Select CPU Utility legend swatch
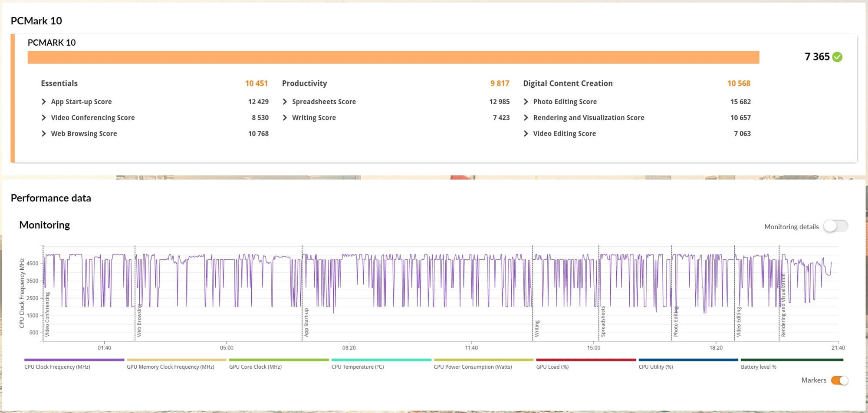This screenshot has width=868, height=413. [x=688, y=360]
